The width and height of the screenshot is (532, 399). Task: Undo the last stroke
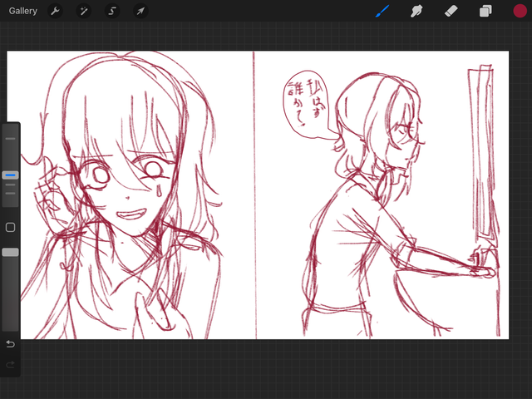coord(11,344)
